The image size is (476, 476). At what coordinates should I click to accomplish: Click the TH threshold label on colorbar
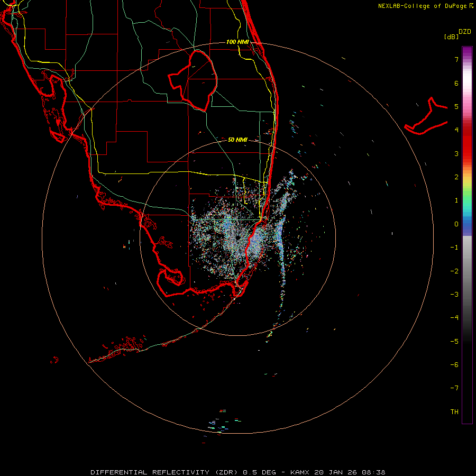[x=454, y=412]
